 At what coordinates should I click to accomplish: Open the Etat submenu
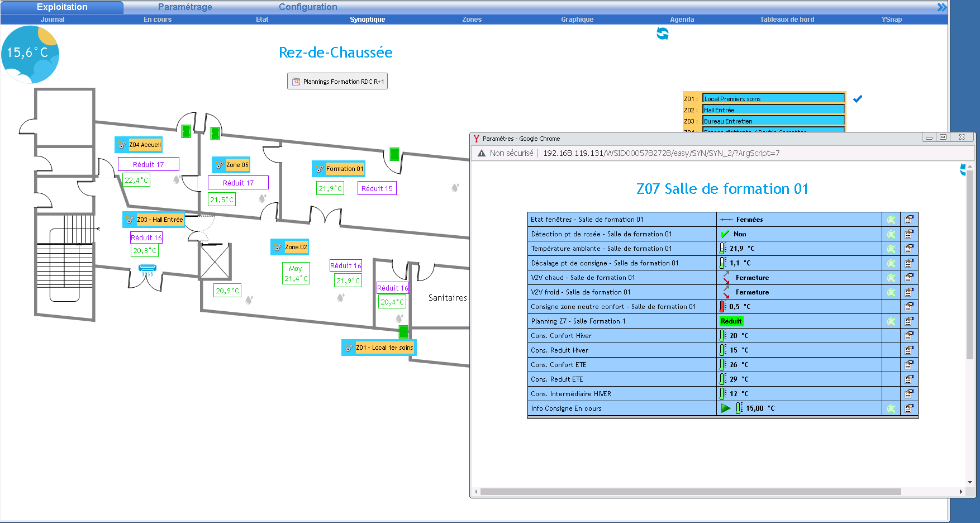[x=262, y=20]
